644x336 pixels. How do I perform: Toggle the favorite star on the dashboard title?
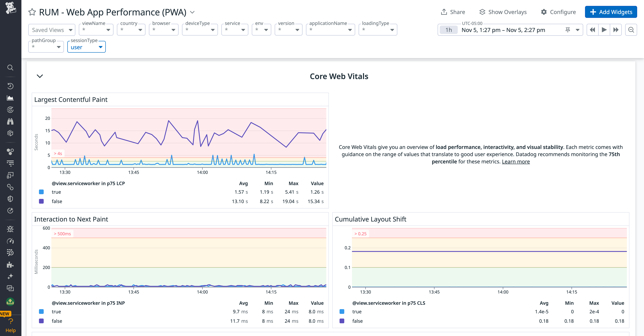click(x=32, y=12)
